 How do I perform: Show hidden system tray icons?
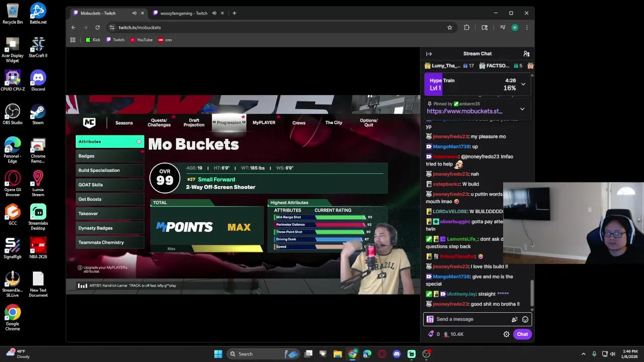(583, 354)
